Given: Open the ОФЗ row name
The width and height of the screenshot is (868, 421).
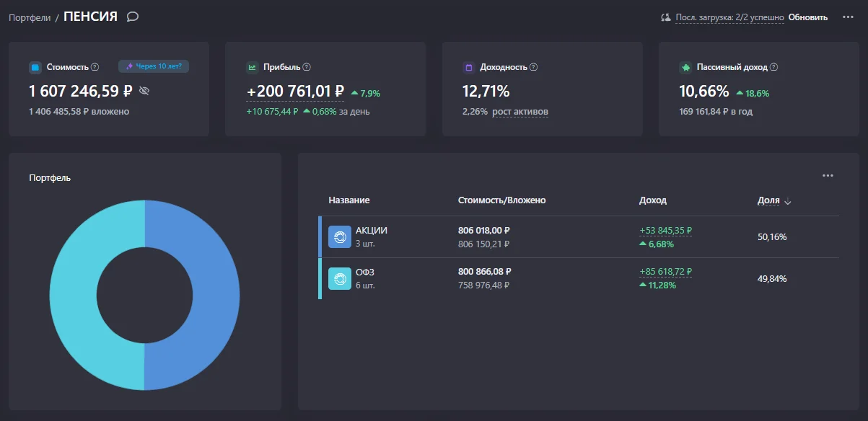Looking at the screenshot, I should click(x=365, y=272).
